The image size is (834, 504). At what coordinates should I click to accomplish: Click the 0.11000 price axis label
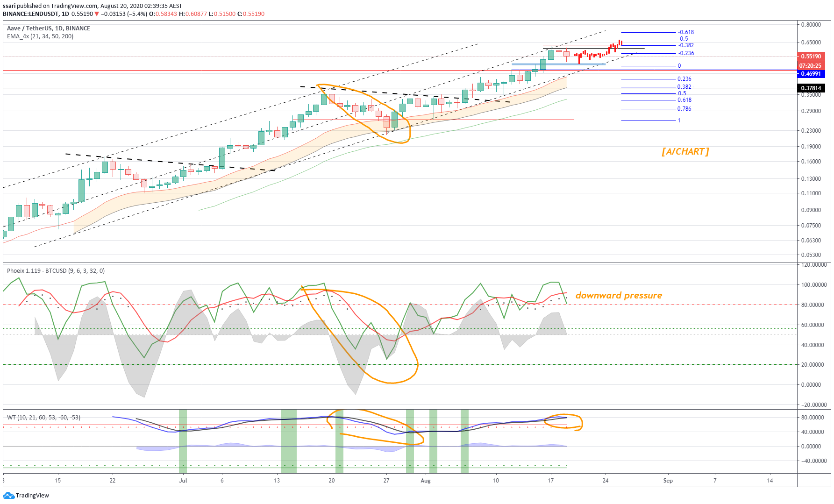(811, 193)
